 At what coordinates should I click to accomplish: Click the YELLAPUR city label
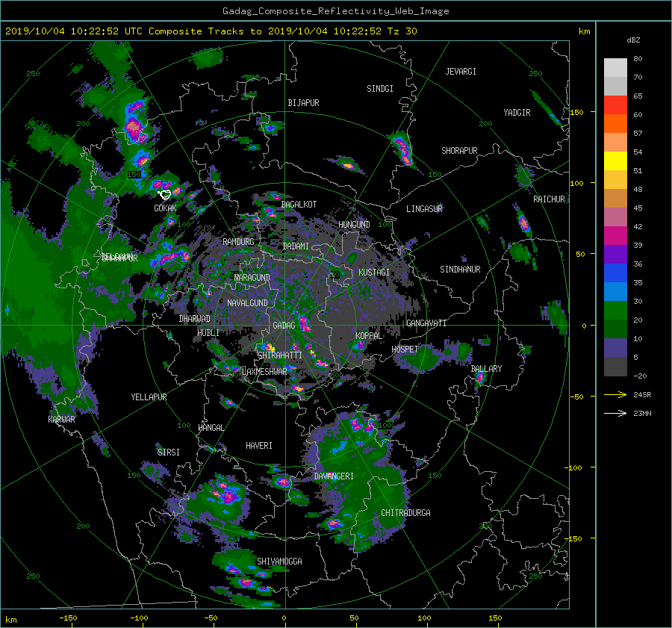(149, 397)
